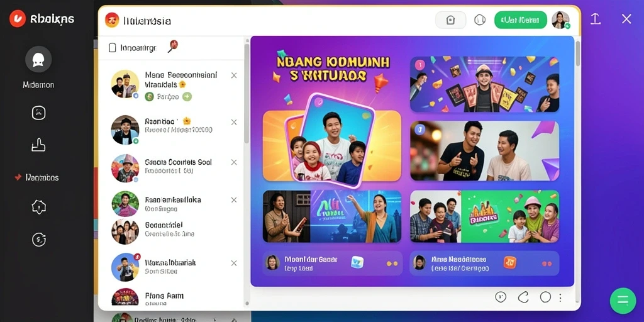Select the Reanbec list row
Screen dimensions: 644x322
171,130
